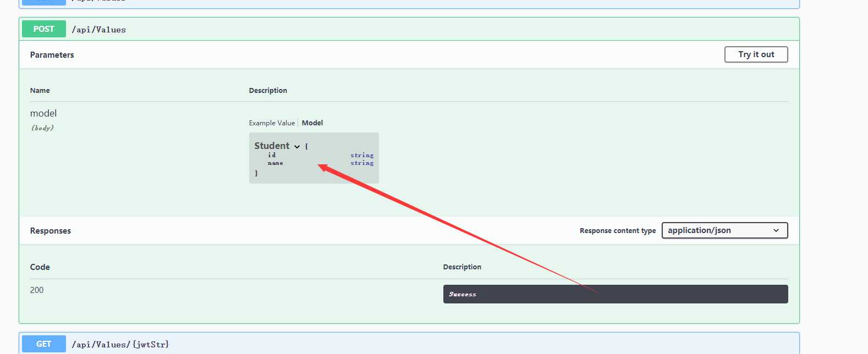Click the Parameters section heading
The height and width of the screenshot is (354, 868).
(x=52, y=55)
